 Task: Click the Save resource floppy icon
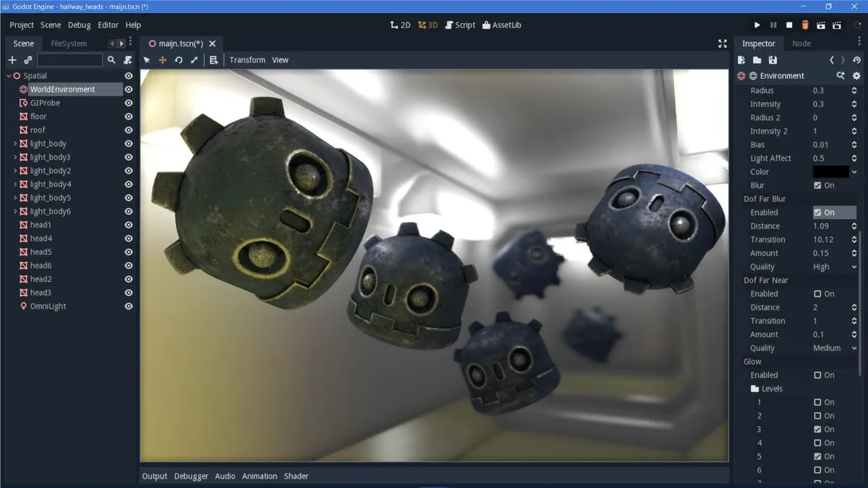773,60
